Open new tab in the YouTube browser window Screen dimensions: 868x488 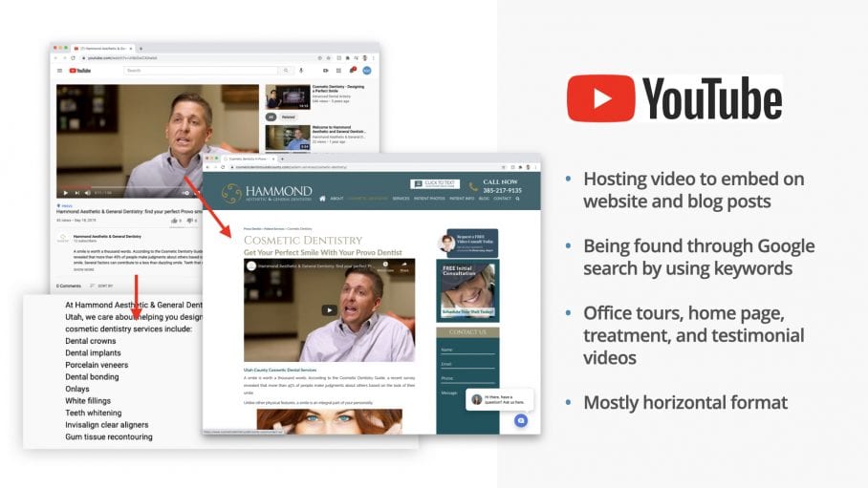coord(141,48)
